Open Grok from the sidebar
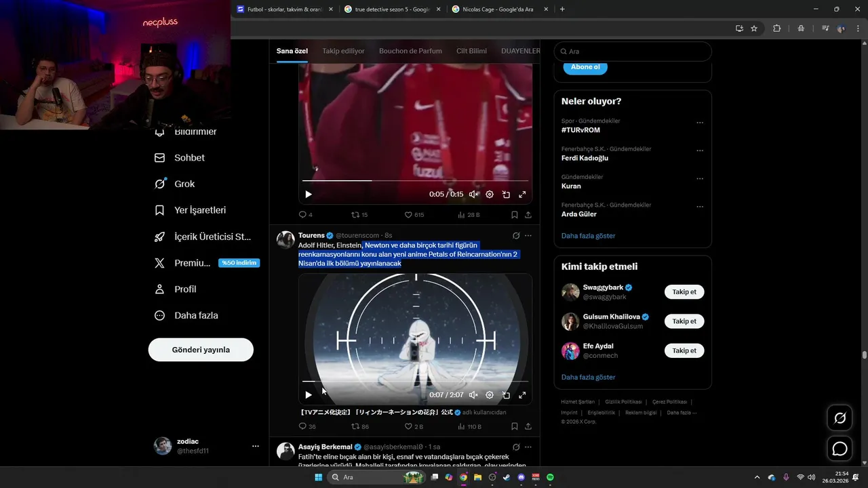This screenshot has width=868, height=488. [x=175, y=184]
